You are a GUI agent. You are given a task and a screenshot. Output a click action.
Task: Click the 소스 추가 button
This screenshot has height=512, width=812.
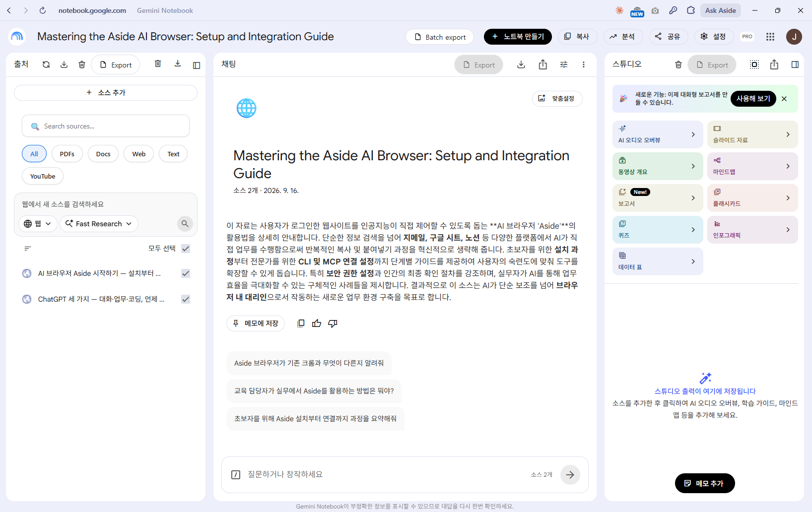(x=106, y=93)
